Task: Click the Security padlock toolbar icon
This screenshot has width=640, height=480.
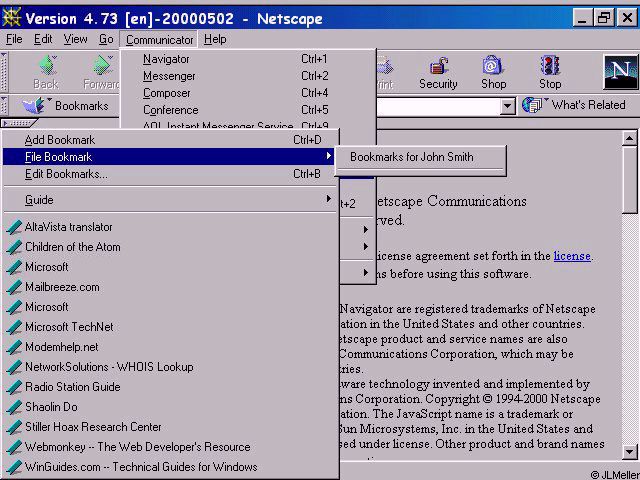Action: [x=438, y=66]
